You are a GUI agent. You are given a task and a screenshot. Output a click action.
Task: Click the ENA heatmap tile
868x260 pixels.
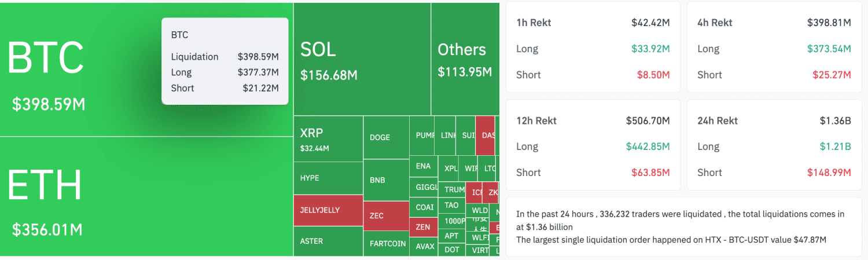[423, 166]
